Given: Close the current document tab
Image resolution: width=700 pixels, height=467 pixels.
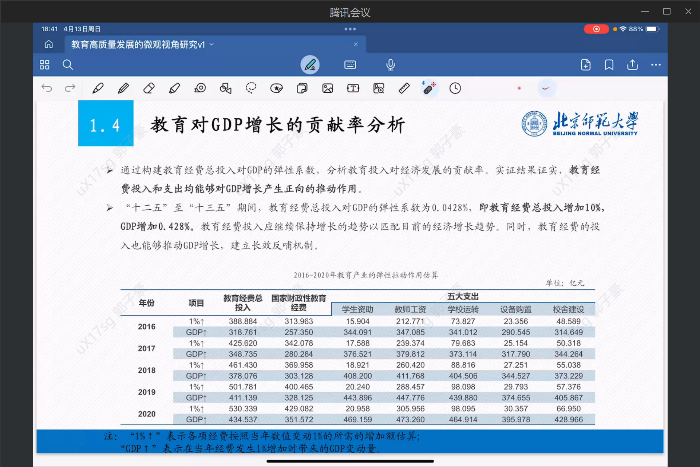Looking at the screenshot, I should [355, 45].
